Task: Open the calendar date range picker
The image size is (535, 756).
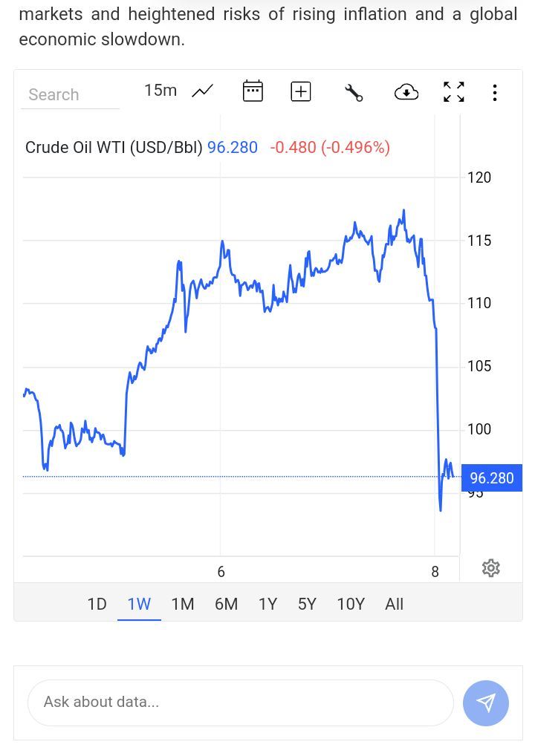Action: click(253, 91)
